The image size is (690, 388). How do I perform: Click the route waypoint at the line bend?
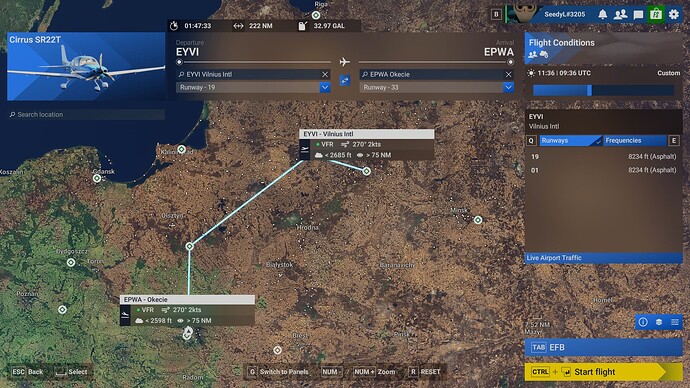point(189,246)
